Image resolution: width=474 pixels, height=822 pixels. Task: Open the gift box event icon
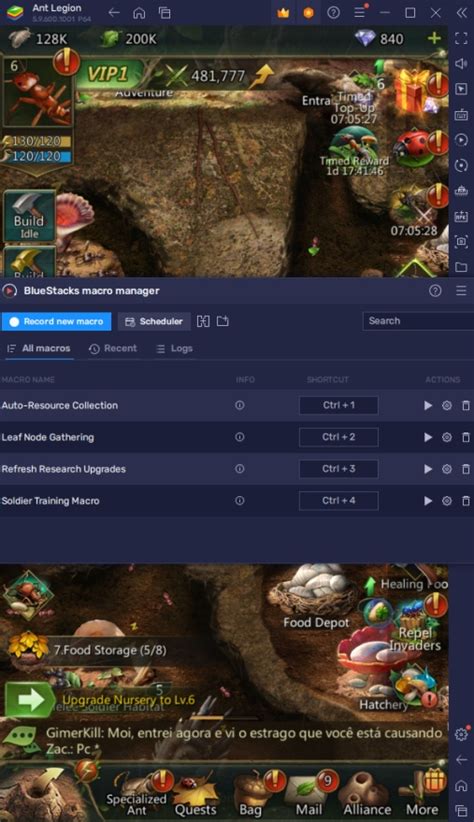[416, 90]
